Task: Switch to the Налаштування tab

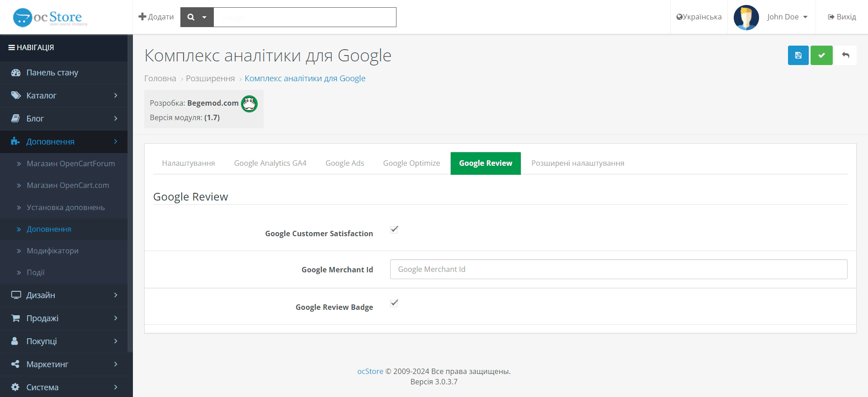Action: pyautogui.click(x=189, y=163)
